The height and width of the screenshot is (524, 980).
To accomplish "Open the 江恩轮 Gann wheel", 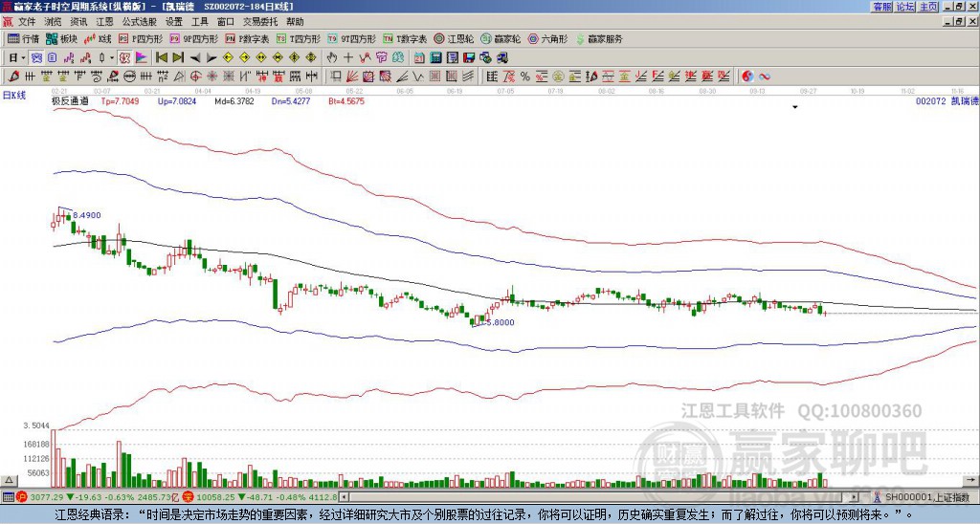I will 454,38.
